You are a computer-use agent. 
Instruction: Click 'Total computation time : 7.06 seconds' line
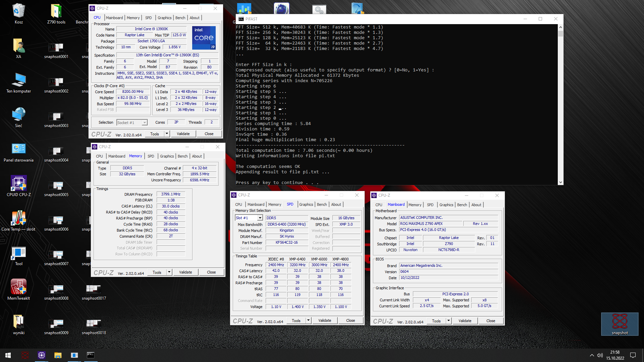[304, 150]
